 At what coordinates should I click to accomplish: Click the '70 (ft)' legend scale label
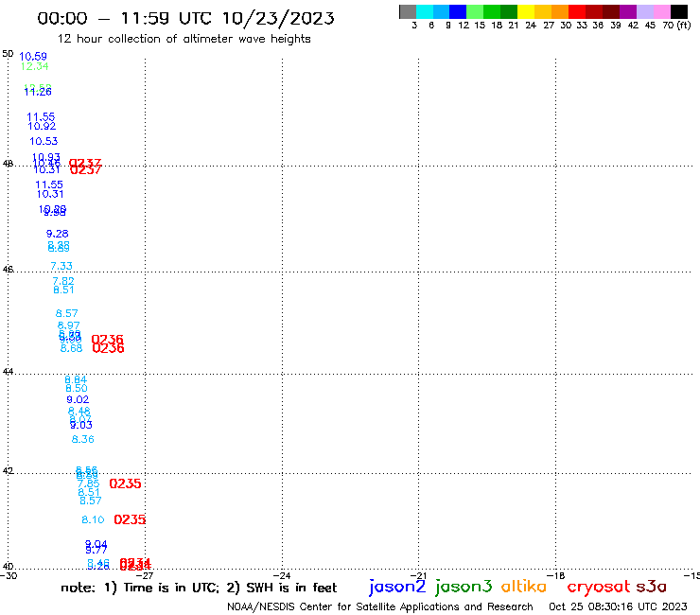point(676,26)
